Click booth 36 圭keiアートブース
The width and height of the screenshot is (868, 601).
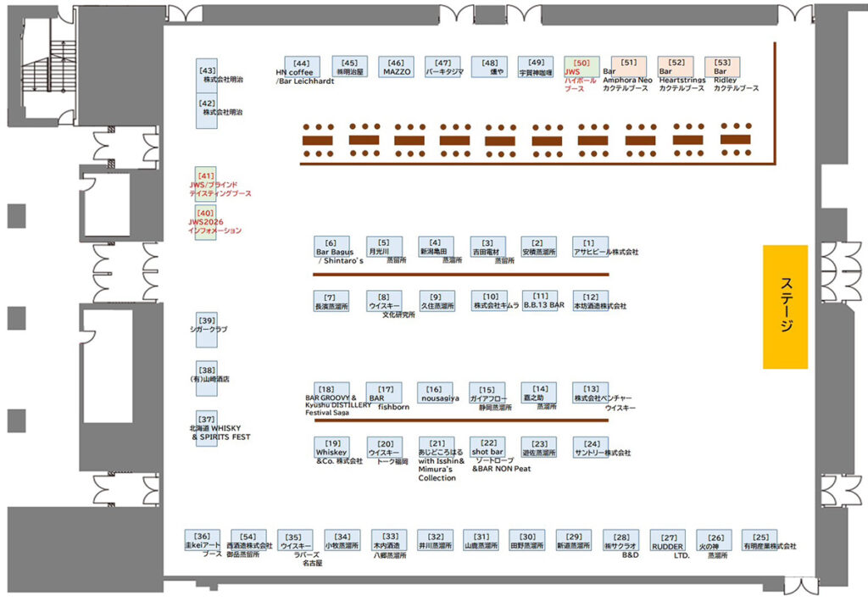click(203, 541)
